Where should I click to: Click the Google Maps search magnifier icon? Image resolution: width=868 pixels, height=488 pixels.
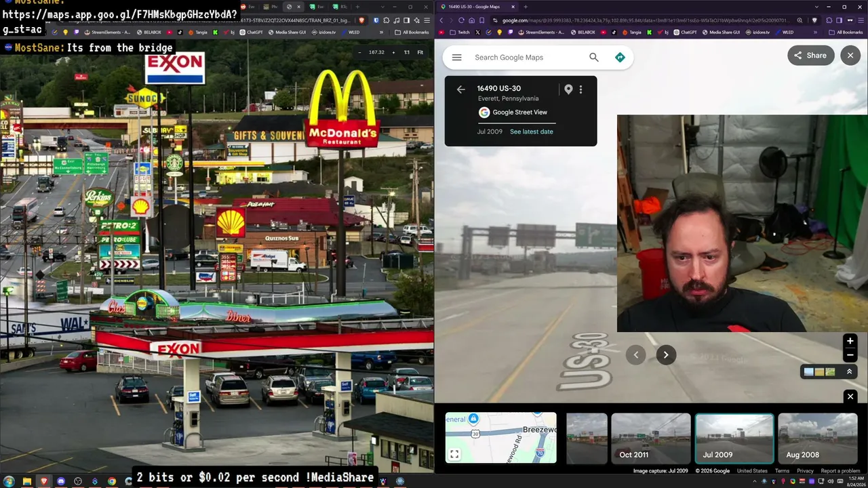(594, 58)
